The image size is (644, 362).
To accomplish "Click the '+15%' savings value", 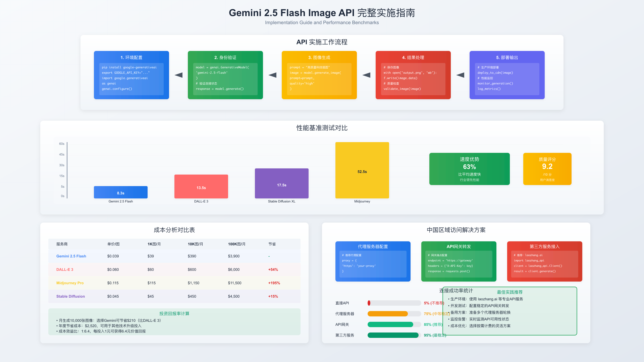I will point(273,296).
